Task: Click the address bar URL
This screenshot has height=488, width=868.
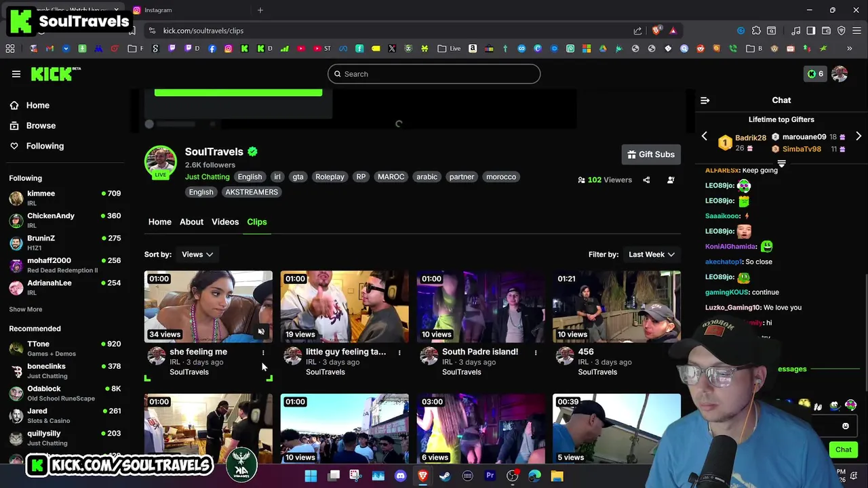Action: click(203, 30)
